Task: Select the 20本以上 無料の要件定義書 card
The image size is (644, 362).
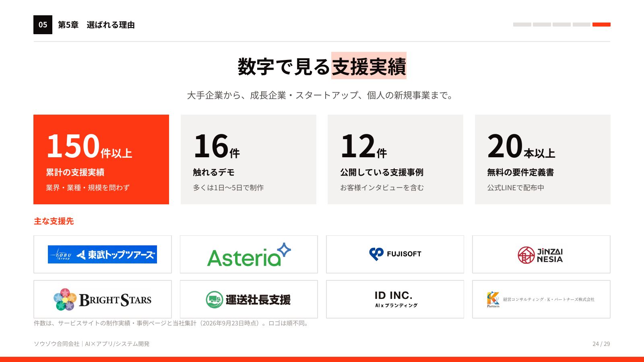Action: tap(543, 159)
